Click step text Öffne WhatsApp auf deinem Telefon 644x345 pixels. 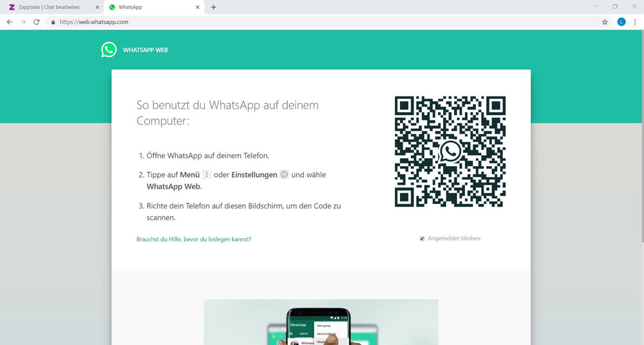tap(208, 156)
